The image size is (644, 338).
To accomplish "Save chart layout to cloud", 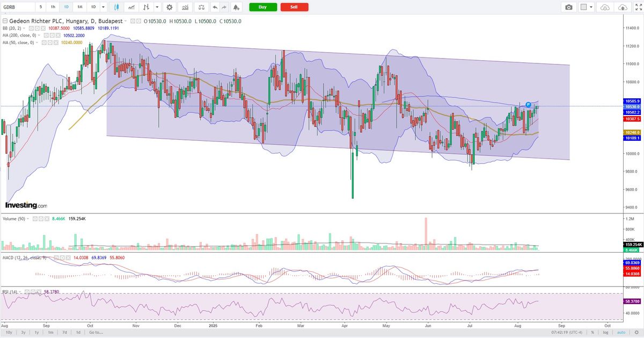I will 622,7.
